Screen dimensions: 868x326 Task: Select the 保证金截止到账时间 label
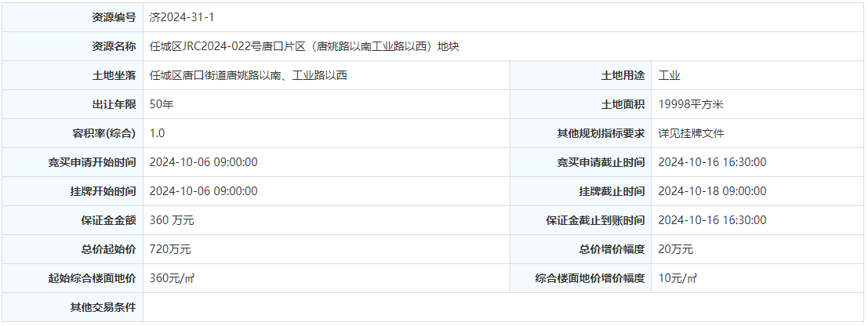pos(595,220)
